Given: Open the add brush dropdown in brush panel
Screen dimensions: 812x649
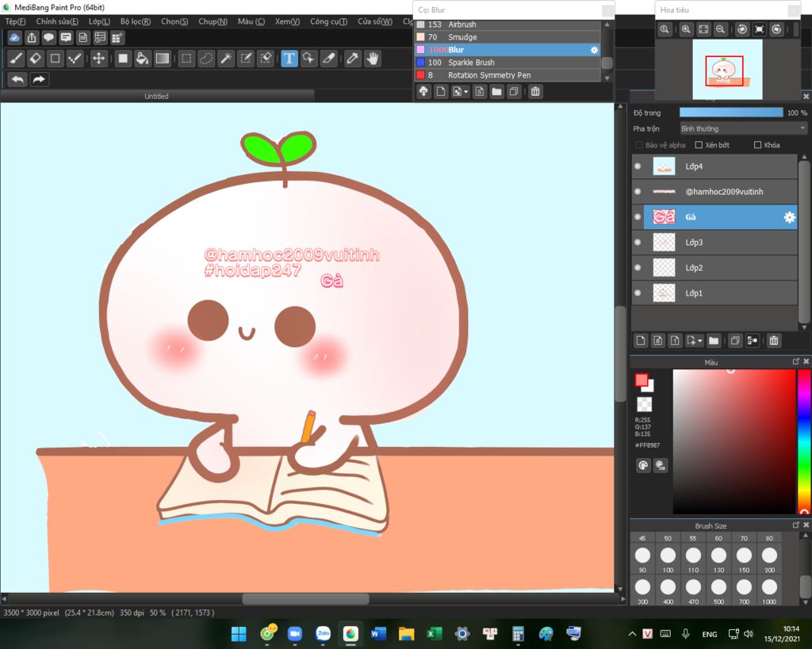Looking at the screenshot, I should pos(466,92).
